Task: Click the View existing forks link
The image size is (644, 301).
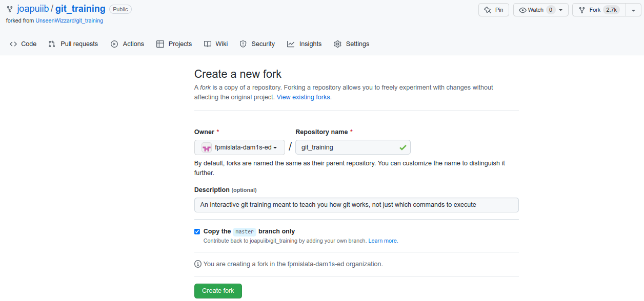Action: 304,97
